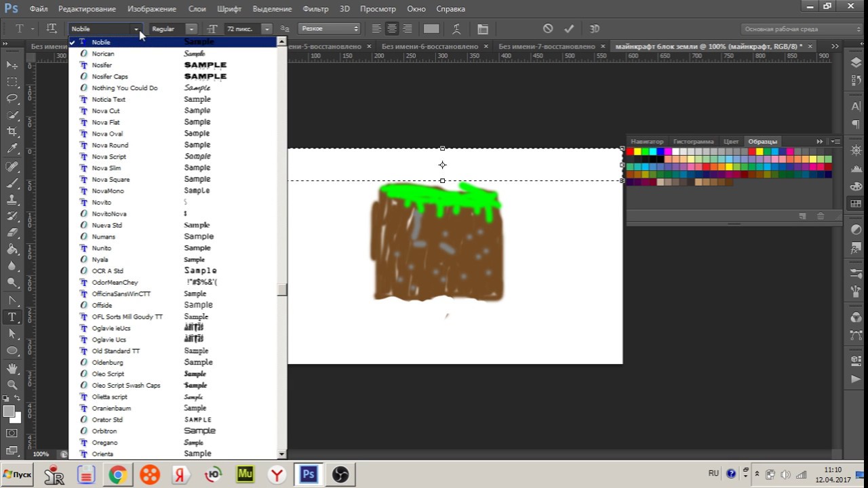Select the Crop tool
The height and width of the screenshot is (488, 868).
[12, 131]
